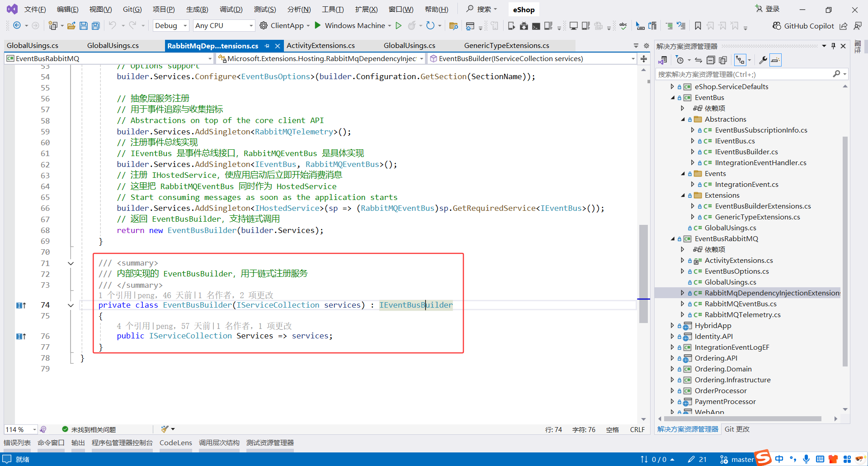Click the Live Share arrow icon
The height and width of the screenshot is (466, 868).
[844, 26]
